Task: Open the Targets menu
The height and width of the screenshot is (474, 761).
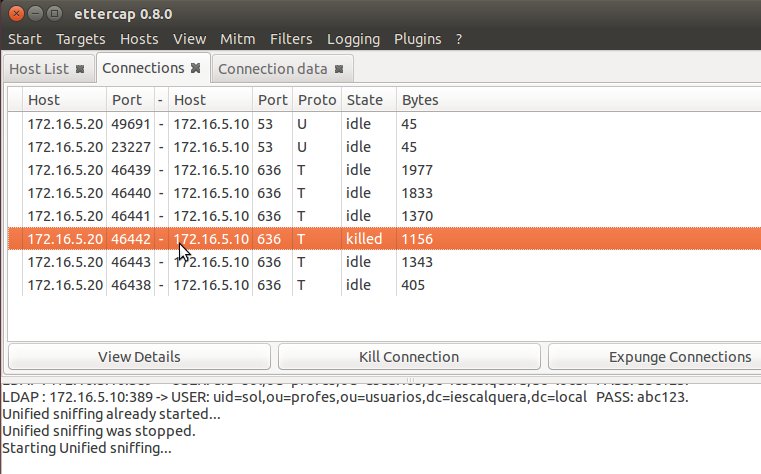Action: [x=81, y=39]
